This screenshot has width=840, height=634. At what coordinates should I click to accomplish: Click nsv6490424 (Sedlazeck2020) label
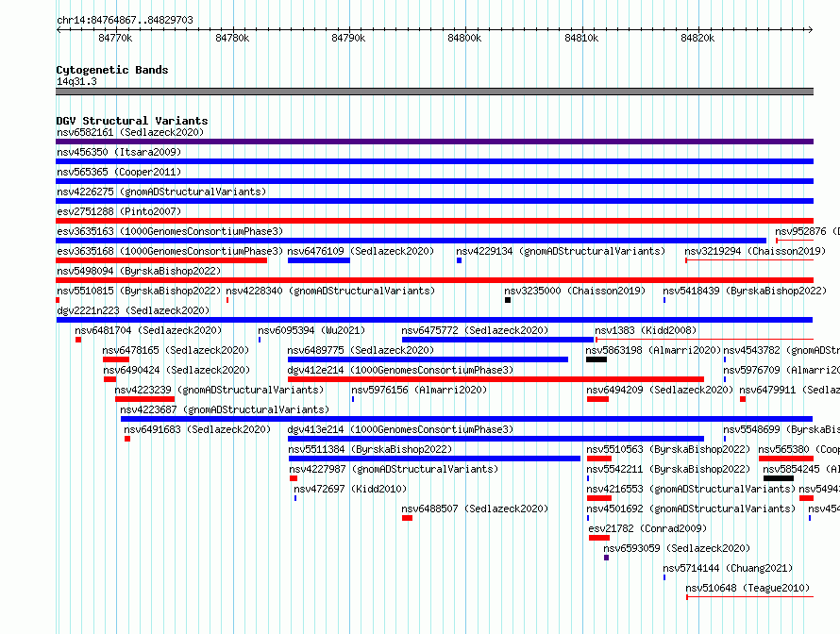point(176,370)
